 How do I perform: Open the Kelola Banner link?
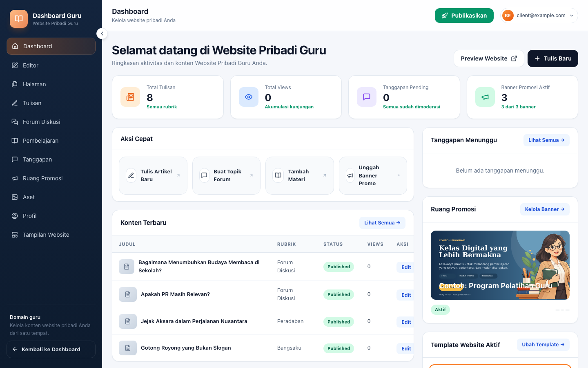(545, 209)
